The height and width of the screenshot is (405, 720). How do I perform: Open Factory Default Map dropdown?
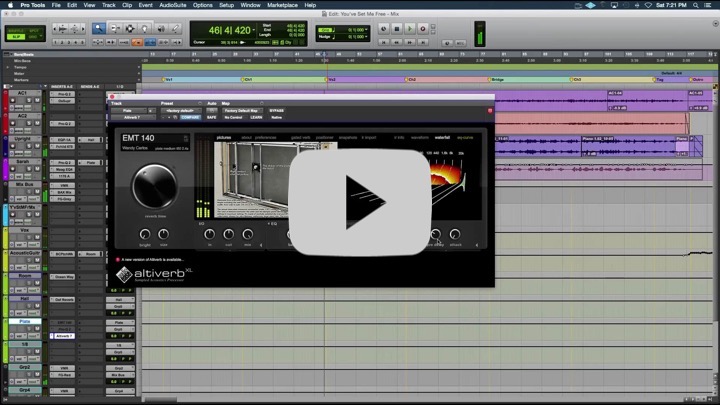[x=241, y=111]
